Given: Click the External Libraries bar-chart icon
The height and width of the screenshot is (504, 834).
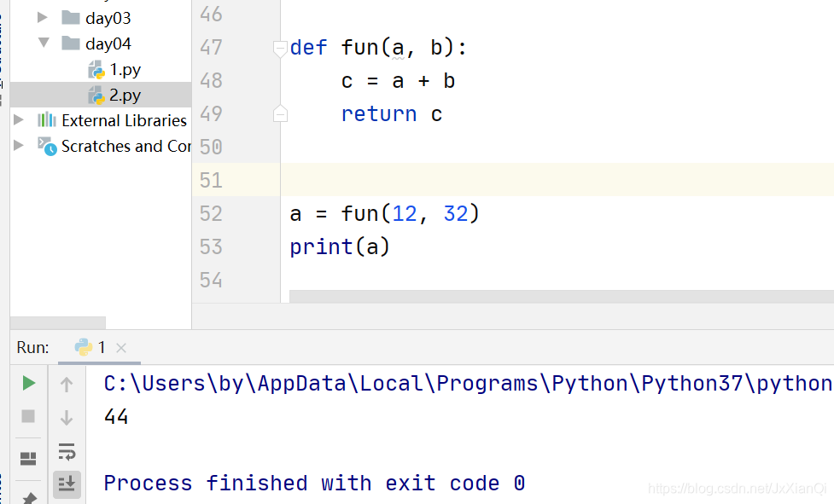Looking at the screenshot, I should [x=47, y=119].
